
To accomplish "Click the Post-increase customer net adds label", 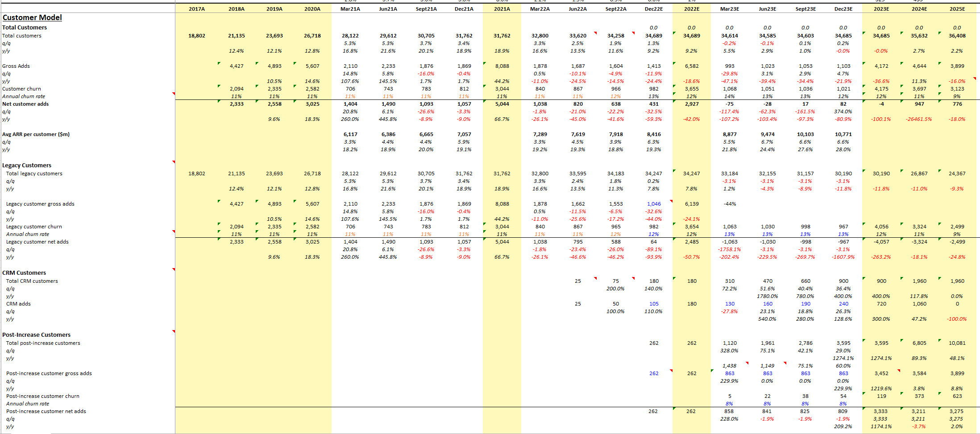I will (x=46, y=411).
